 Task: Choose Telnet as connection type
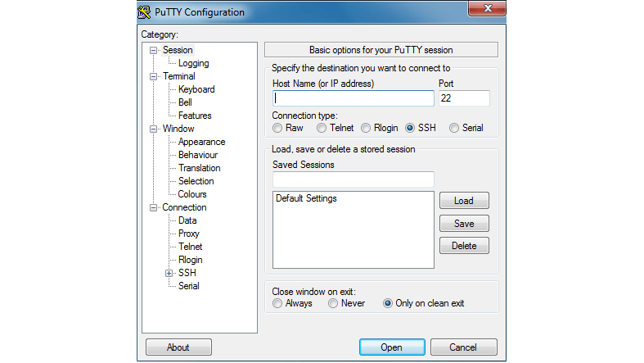point(322,128)
